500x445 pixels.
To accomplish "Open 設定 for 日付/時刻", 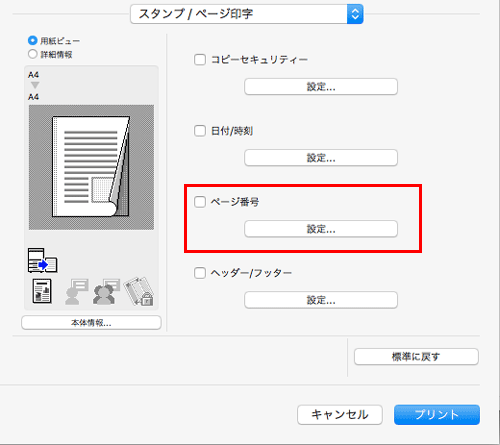I will tap(321, 158).
